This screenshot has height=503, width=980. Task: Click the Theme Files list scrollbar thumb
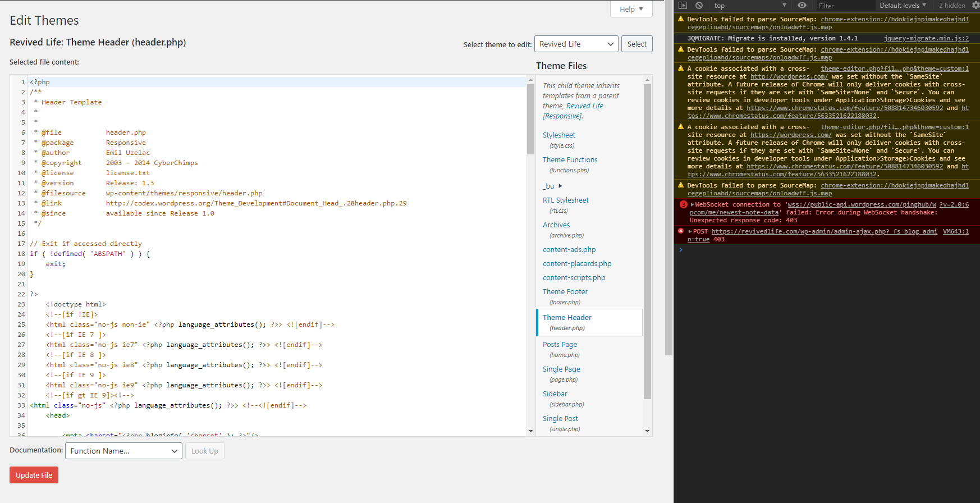click(x=647, y=241)
